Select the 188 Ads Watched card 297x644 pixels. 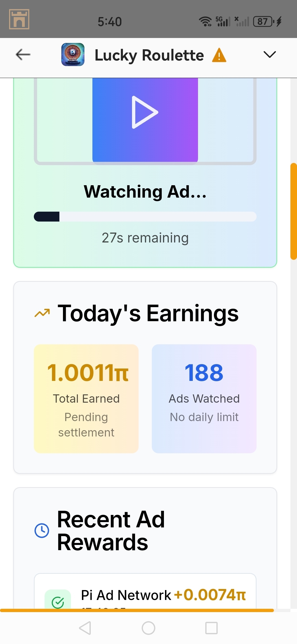point(204,399)
